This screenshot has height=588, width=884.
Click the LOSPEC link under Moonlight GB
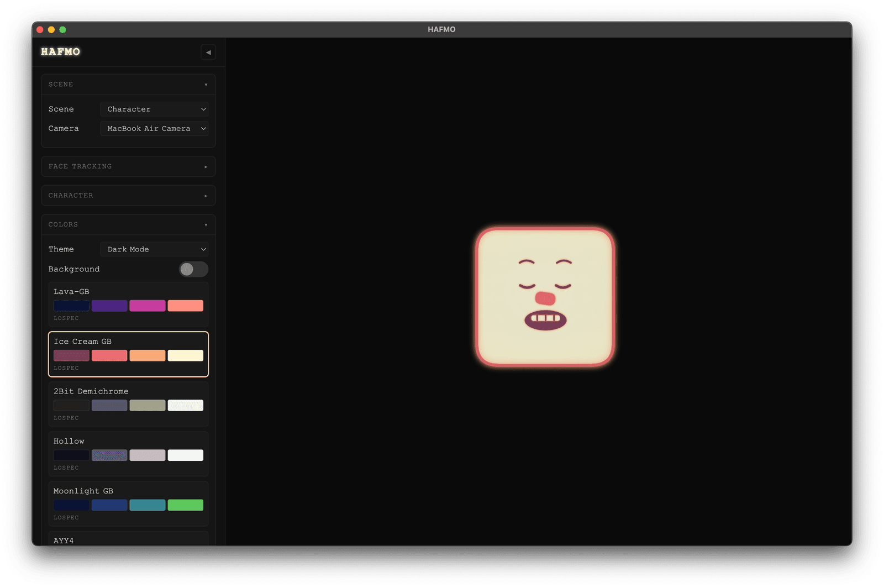click(x=66, y=518)
